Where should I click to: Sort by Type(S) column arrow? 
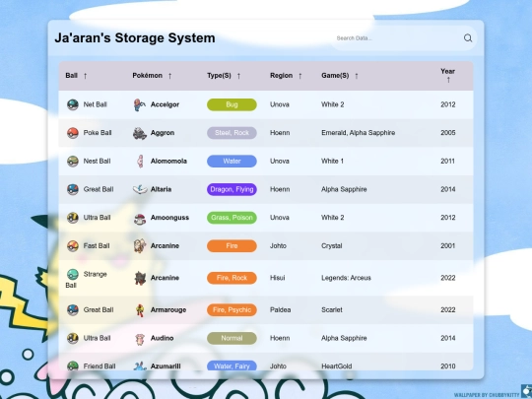238,76
